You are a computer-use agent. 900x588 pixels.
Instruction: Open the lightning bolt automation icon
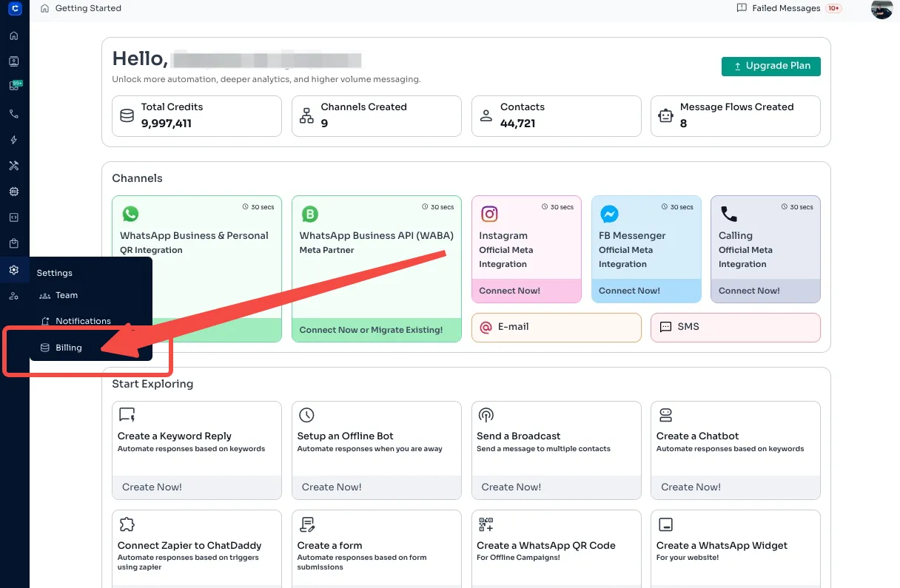pyautogui.click(x=14, y=140)
